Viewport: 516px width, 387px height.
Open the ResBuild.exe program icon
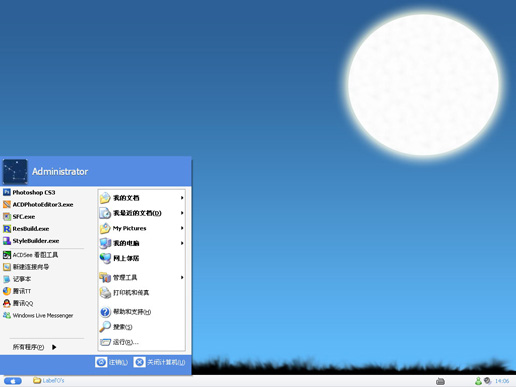[x=7, y=229]
